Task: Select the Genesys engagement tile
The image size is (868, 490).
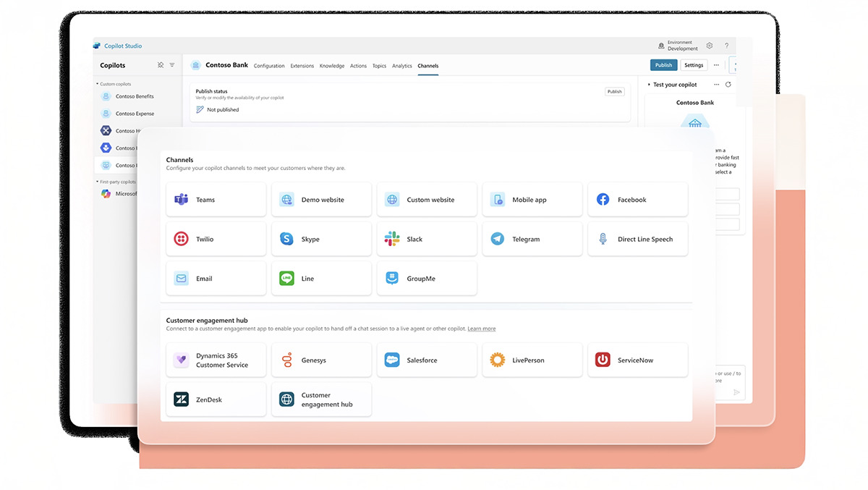Action: coord(322,360)
